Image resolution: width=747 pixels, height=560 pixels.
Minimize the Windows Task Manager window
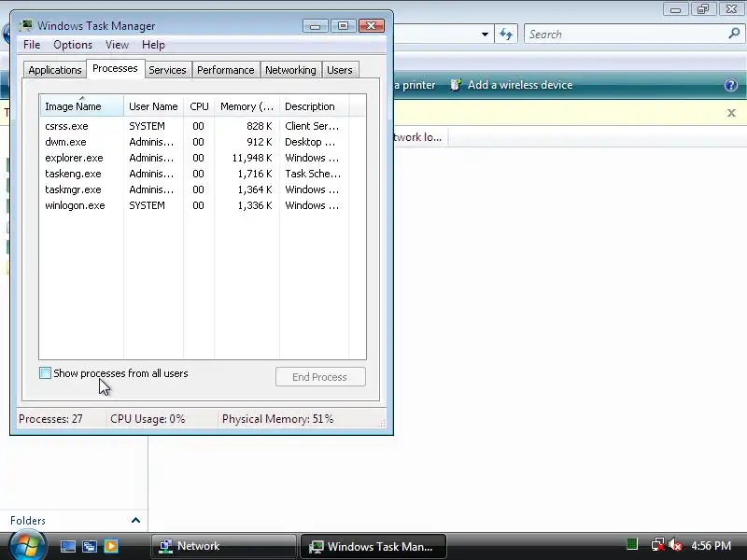[x=315, y=26]
